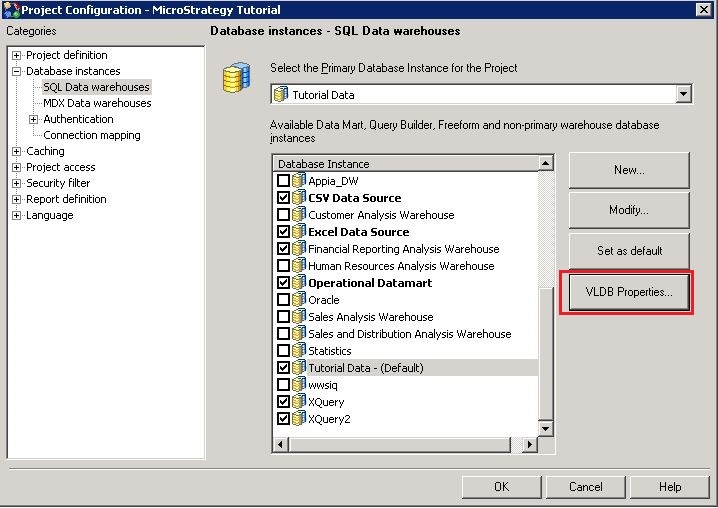Uncheck the Tutorial Data (Default) checkbox
Image resolution: width=718 pixels, height=508 pixels.
(x=283, y=367)
